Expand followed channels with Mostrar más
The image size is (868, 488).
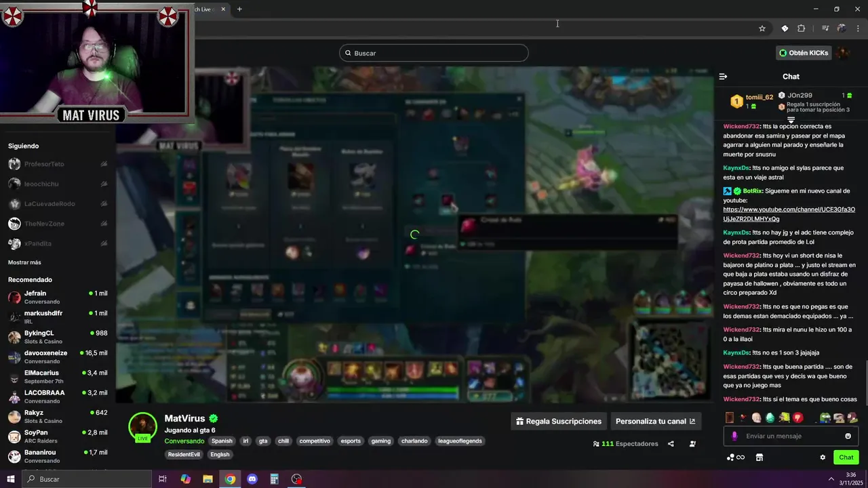tap(24, 262)
